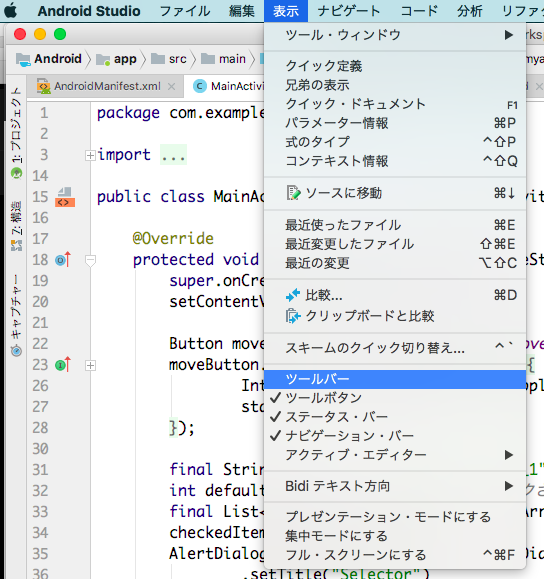Screen dimensions: 544x579
Task: Click the MainActivity class icon on tab
Action: click(x=200, y=86)
